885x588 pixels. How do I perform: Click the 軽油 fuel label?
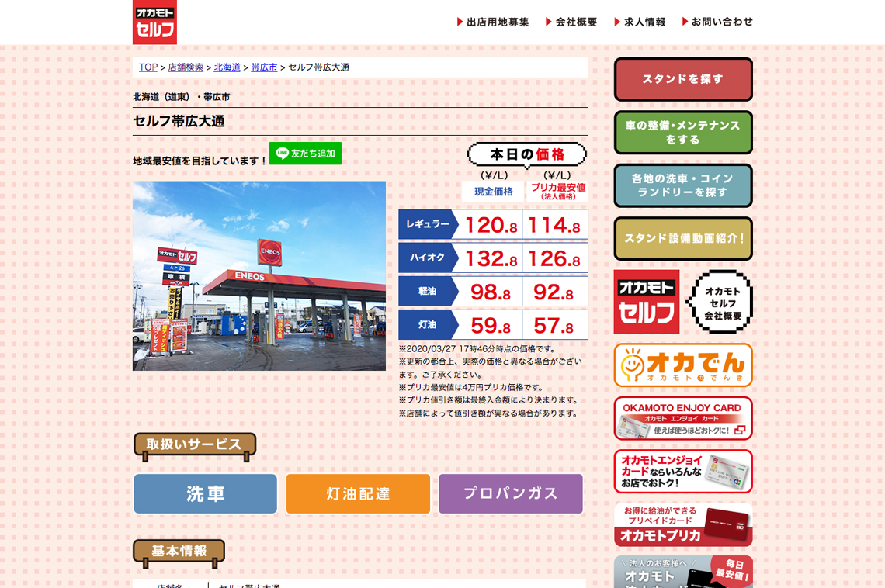427,291
